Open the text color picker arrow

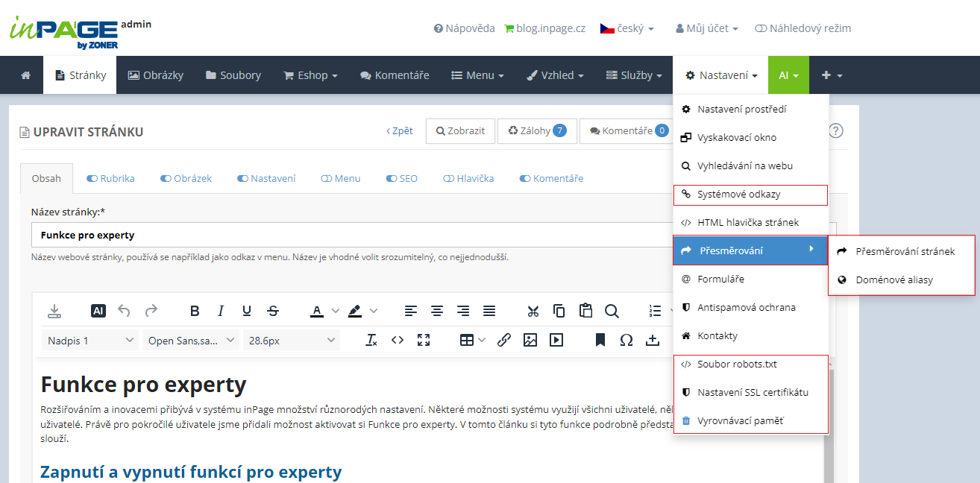point(336,311)
